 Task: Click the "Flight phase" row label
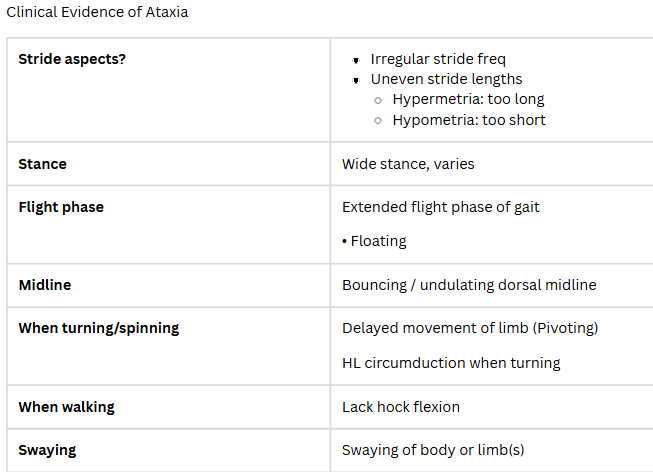(61, 207)
